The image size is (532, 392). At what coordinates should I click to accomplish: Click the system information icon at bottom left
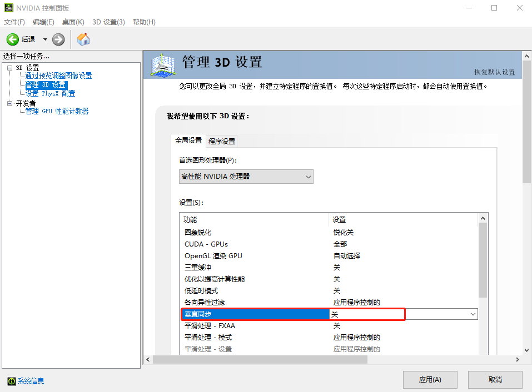point(12,381)
